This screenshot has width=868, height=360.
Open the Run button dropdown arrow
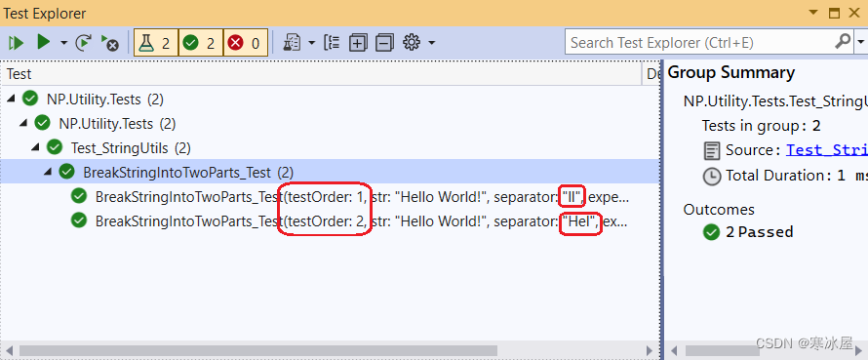(x=63, y=43)
